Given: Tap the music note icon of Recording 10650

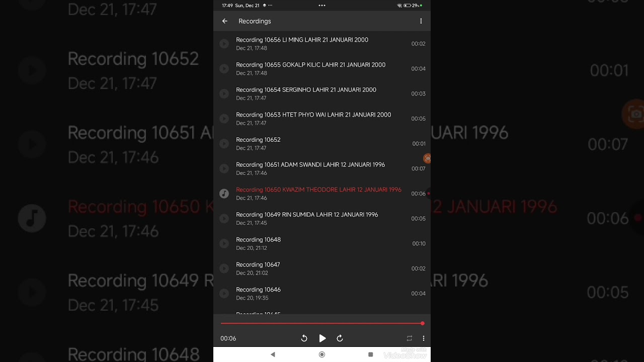Looking at the screenshot, I should 224,194.
